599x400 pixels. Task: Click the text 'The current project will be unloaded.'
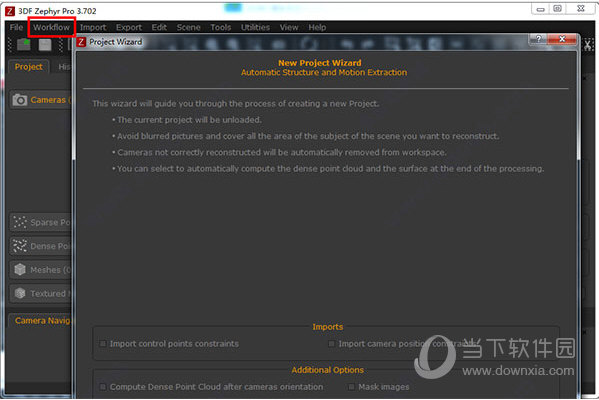point(189,120)
